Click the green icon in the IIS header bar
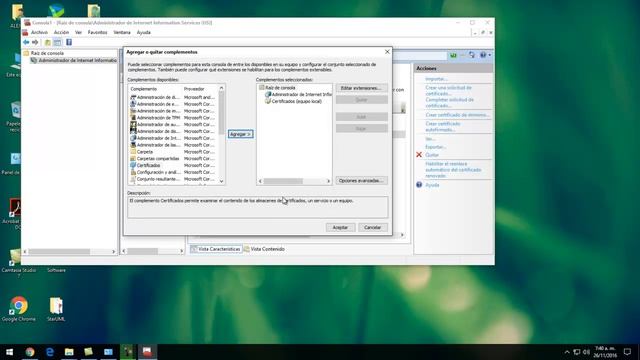 click(x=453, y=55)
